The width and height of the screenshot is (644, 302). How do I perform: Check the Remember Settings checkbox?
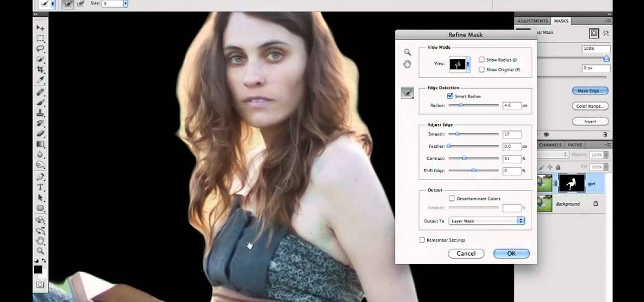pyautogui.click(x=422, y=240)
